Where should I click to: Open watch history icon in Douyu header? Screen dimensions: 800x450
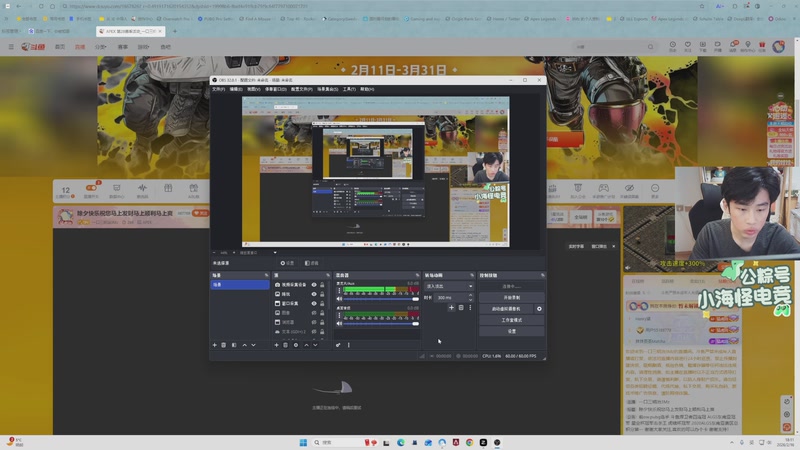[x=672, y=46]
